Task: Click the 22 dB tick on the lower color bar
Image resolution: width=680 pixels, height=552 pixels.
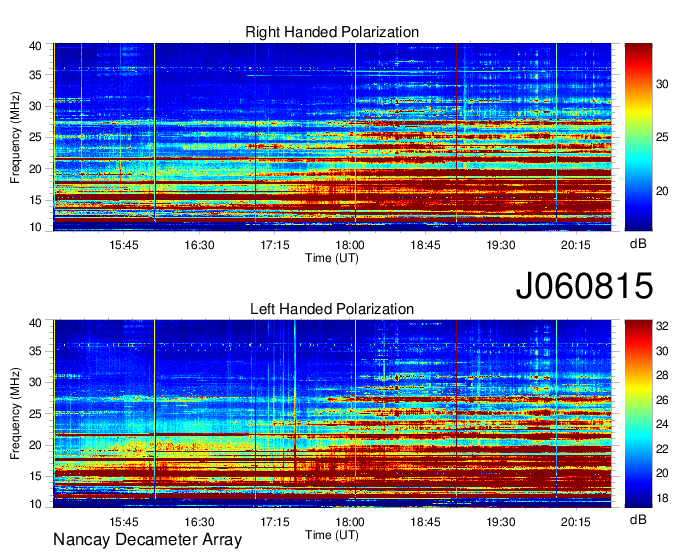Action: tap(662, 449)
